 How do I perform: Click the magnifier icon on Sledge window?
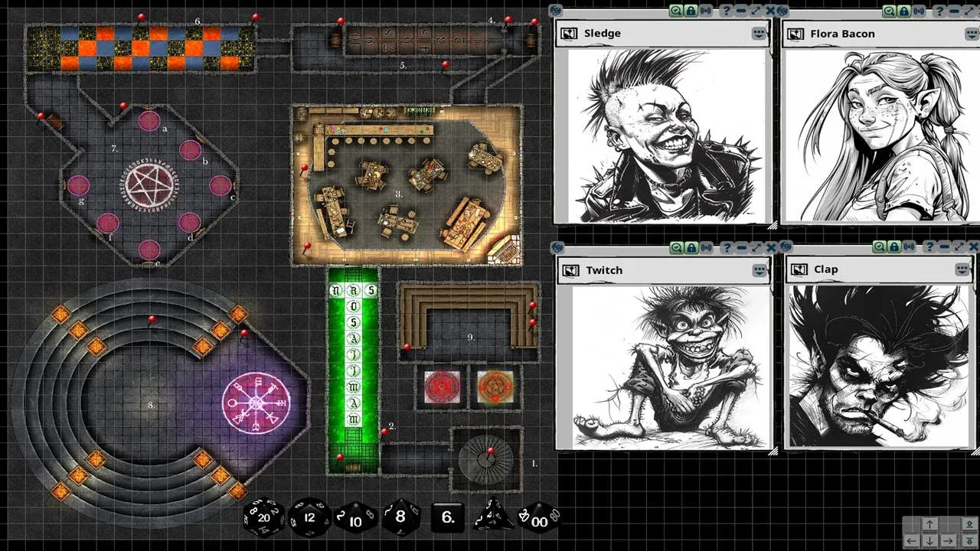[676, 11]
